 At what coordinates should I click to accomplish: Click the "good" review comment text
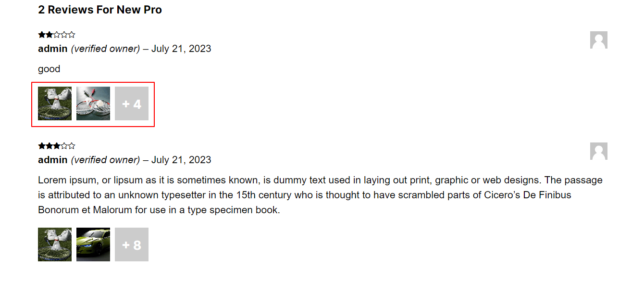point(49,69)
